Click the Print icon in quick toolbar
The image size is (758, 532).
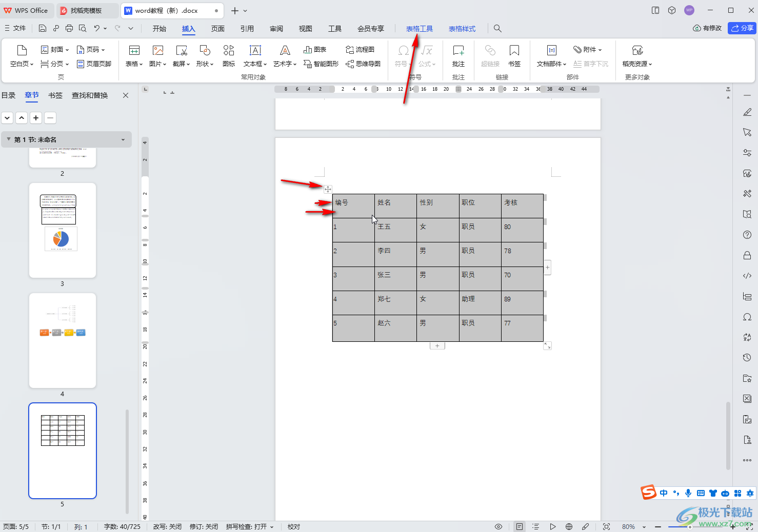pyautogui.click(x=69, y=28)
